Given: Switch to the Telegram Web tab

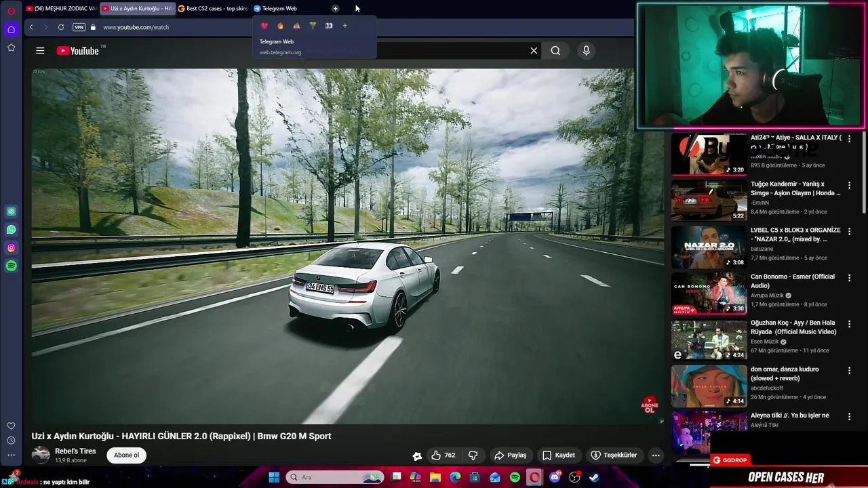Looking at the screenshot, I should 290,9.
